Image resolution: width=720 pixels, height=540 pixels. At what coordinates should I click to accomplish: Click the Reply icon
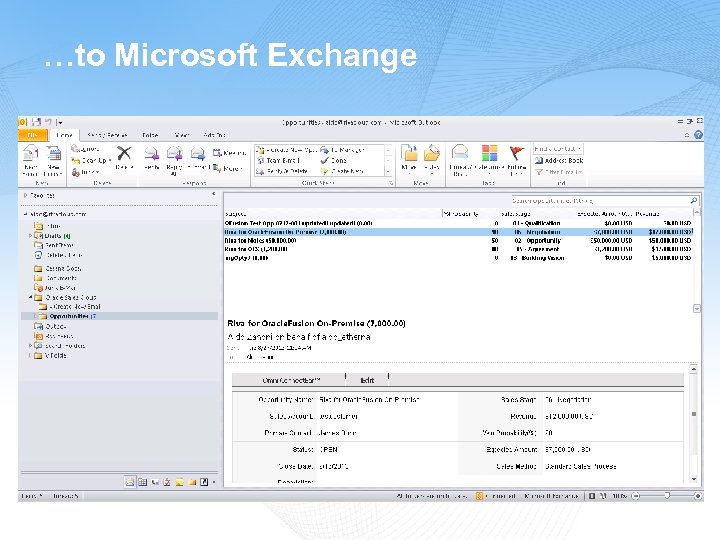152,153
